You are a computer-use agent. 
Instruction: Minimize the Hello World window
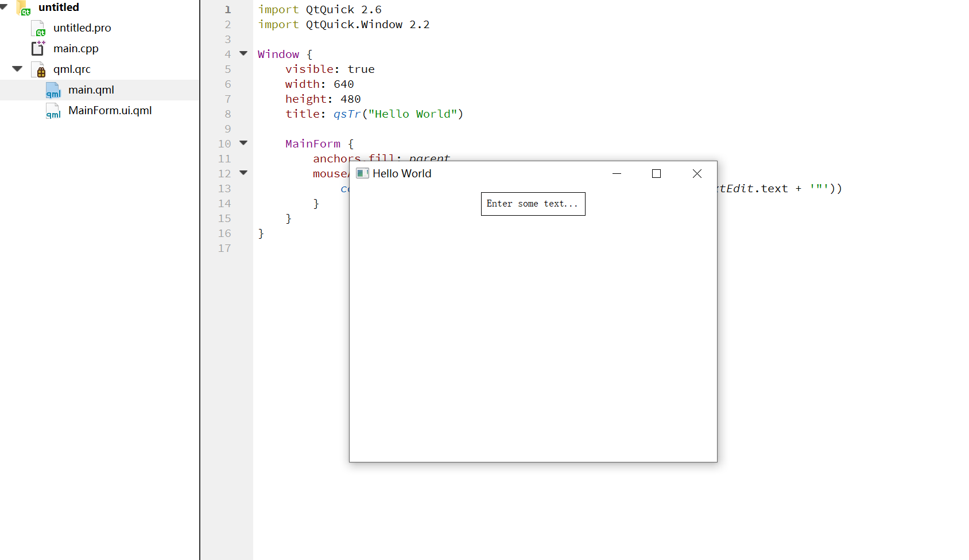point(617,173)
